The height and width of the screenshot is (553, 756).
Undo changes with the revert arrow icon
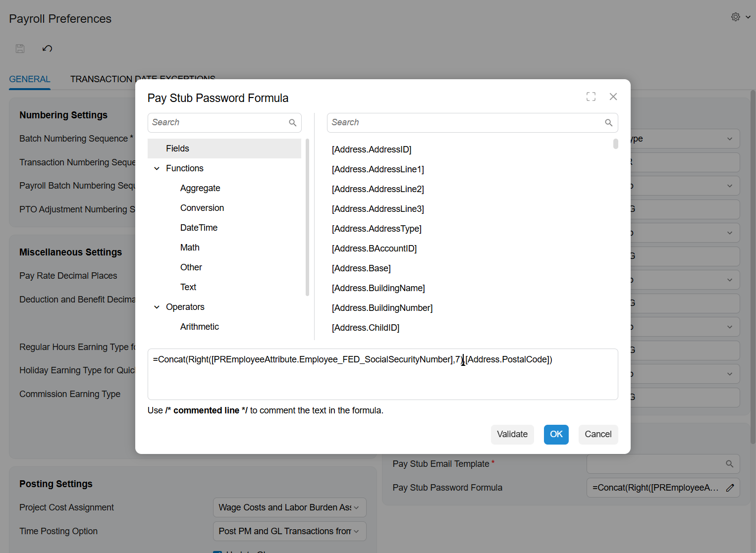pos(47,49)
